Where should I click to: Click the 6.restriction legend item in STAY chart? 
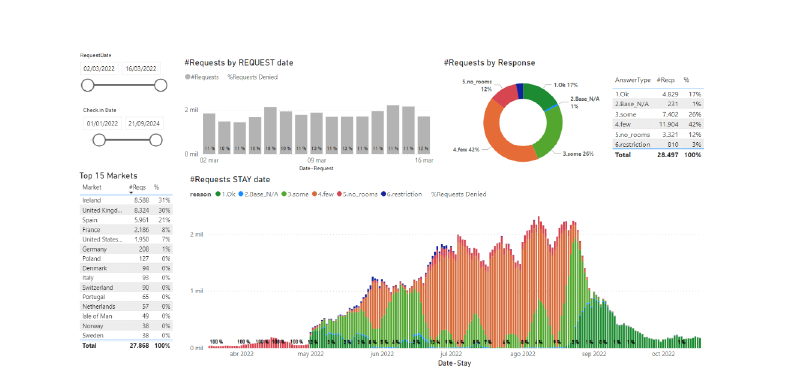(401, 194)
